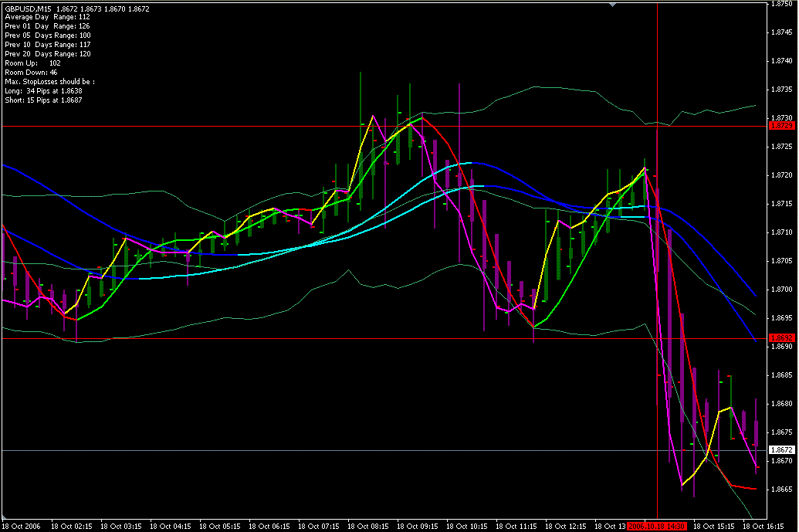The image size is (799, 532).
Task: Click 'Short: 15 Pips at 1.8687' text
Action: coord(43,100)
